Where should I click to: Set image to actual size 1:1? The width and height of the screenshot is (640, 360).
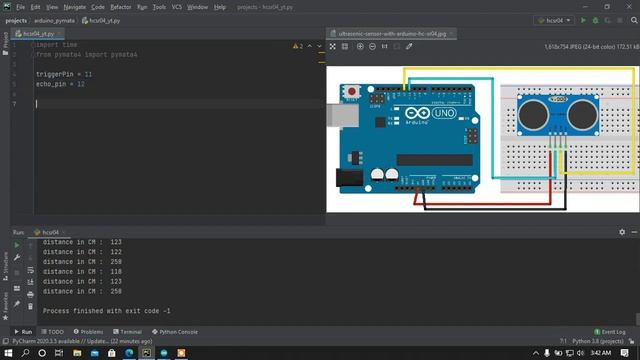pyautogui.click(x=384, y=47)
